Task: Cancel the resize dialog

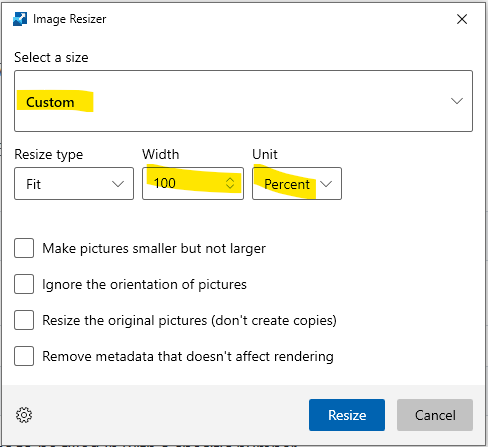Action: click(435, 415)
